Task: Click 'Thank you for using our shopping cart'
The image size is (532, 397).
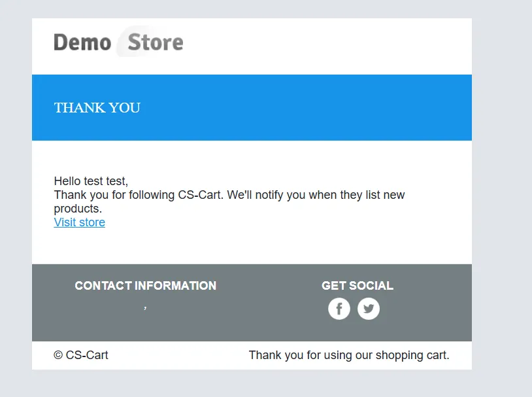Action: tap(349, 355)
